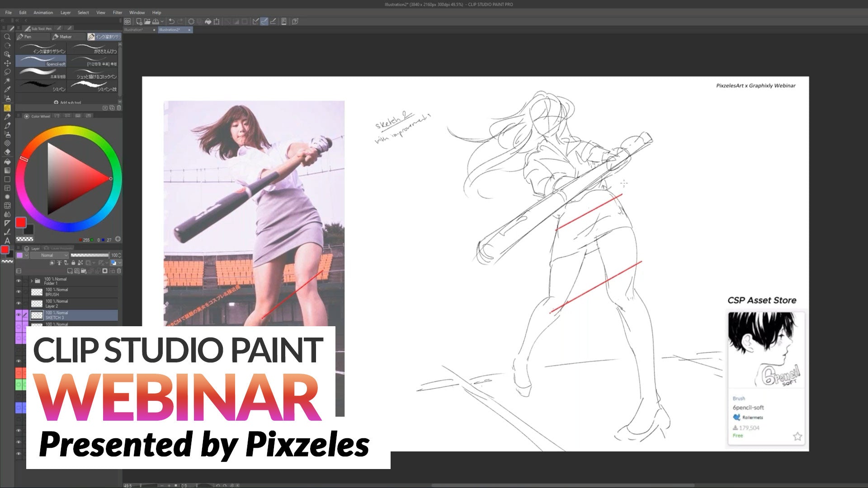Click the Move layer tool
868x488 pixels.
click(x=7, y=63)
